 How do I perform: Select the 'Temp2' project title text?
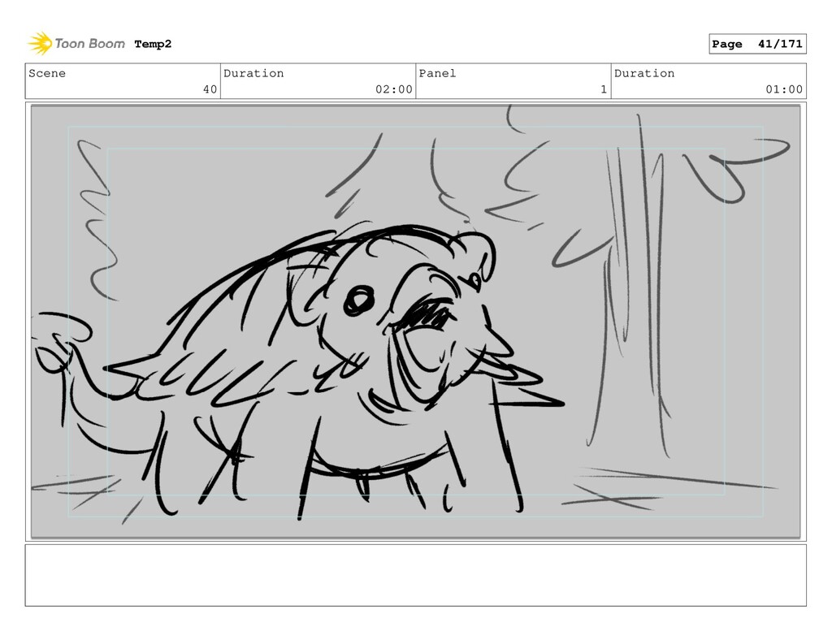tap(153, 44)
